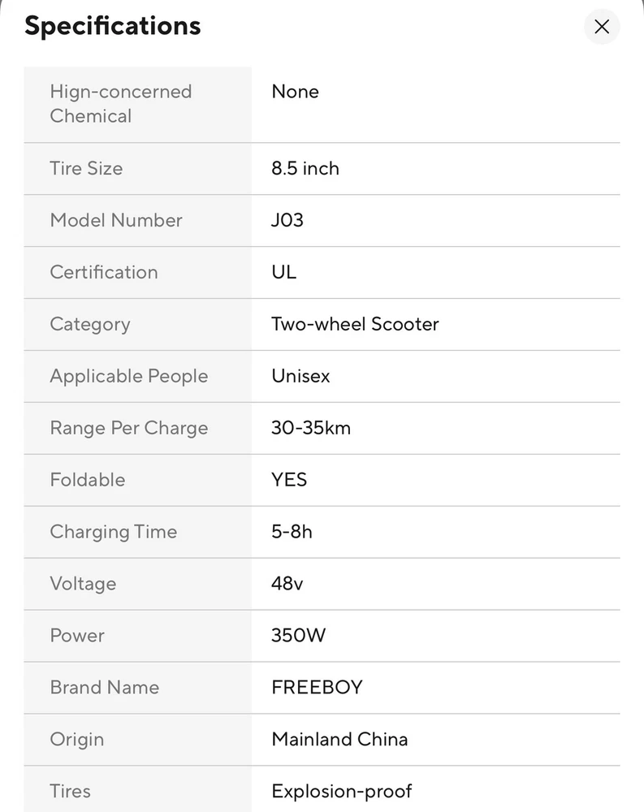This screenshot has width=644, height=812.
Task: Click the Model Number label
Action: point(116,220)
